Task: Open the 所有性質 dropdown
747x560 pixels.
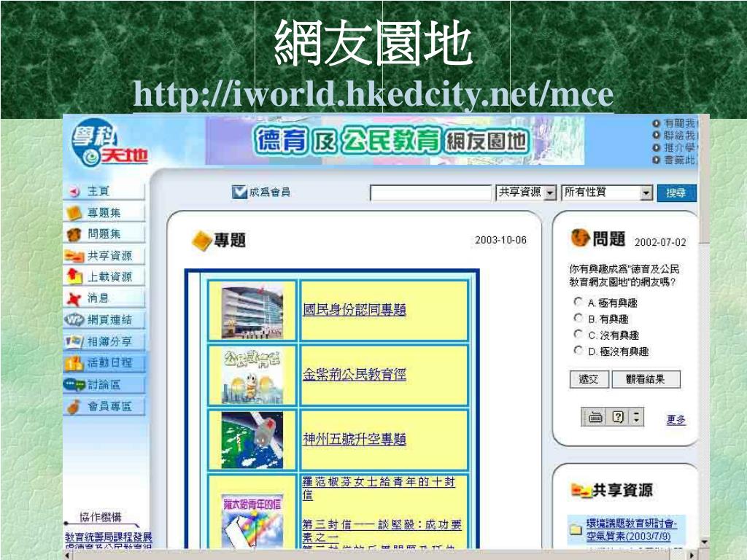Action: [x=607, y=192]
